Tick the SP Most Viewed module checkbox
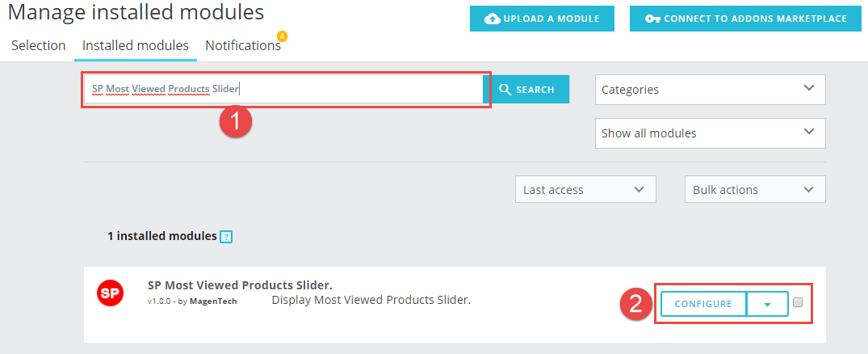 click(x=798, y=302)
